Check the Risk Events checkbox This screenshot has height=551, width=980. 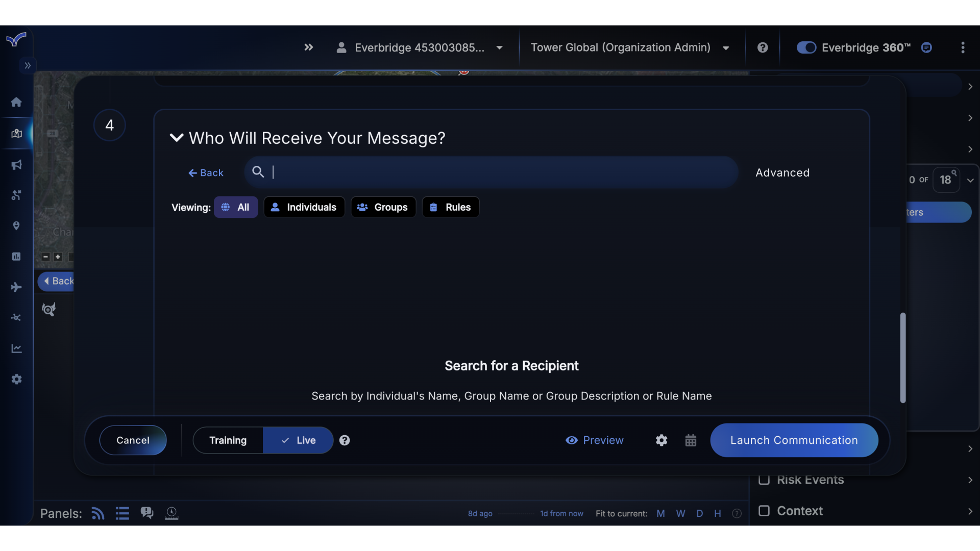tap(765, 480)
